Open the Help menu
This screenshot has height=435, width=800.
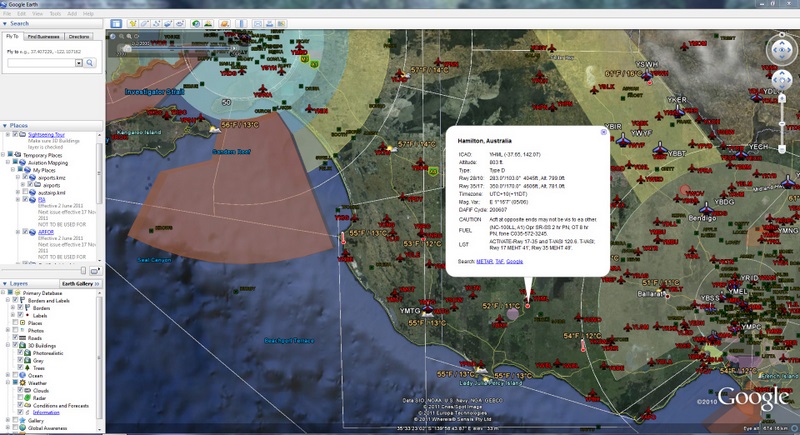(88, 14)
